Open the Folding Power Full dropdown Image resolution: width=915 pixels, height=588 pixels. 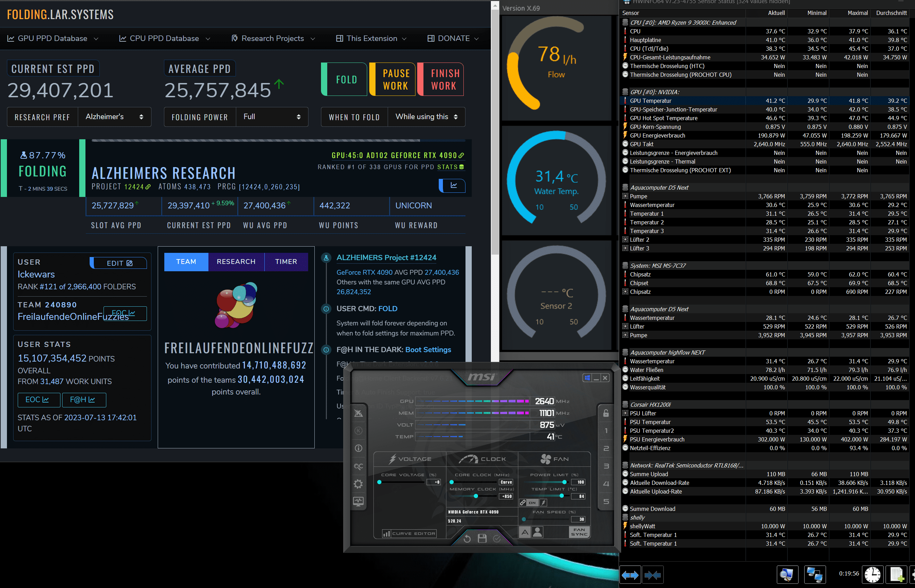pos(272,117)
